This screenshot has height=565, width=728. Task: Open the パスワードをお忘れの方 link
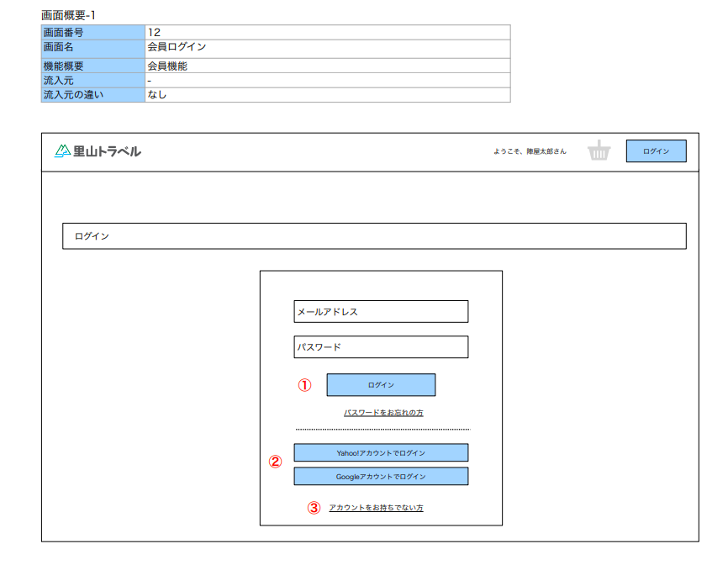[x=383, y=413]
